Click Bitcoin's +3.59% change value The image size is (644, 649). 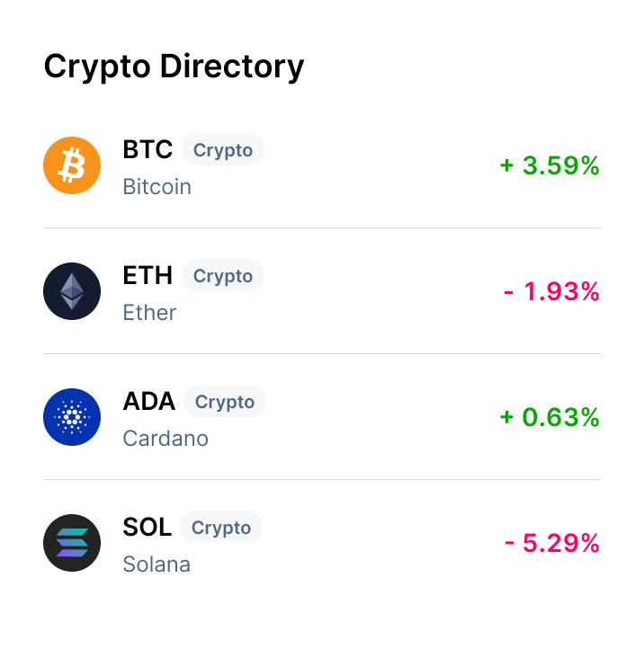tap(550, 165)
